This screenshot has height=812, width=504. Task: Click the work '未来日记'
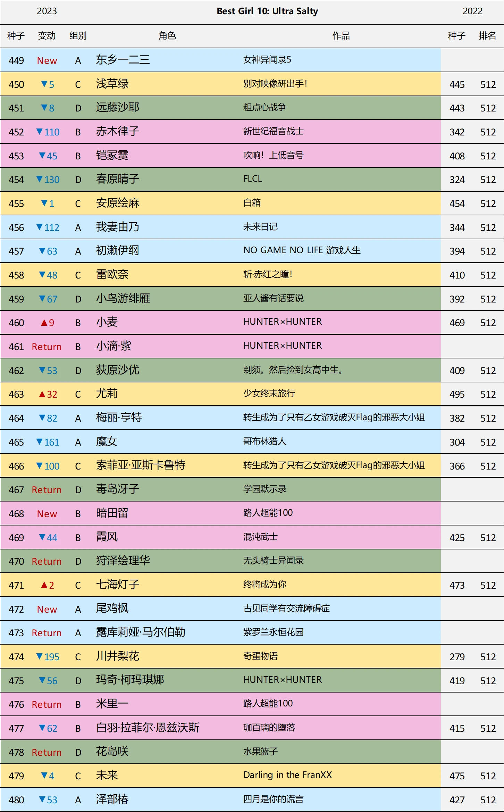click(x=260, y=227)
